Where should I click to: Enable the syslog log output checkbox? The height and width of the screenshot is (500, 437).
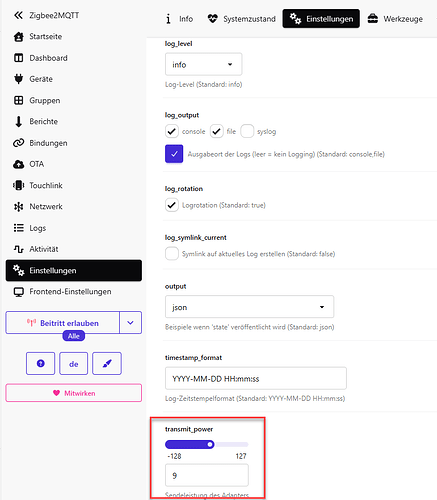tap(247, 131)
